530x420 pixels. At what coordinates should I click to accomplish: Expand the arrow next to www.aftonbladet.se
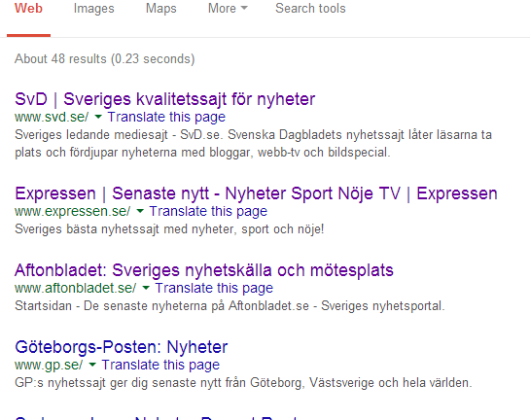click(x=146, y=288)
